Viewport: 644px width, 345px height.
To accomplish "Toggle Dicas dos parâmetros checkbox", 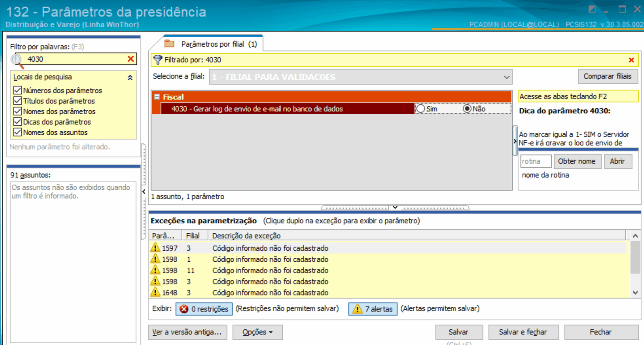I will click(x=17, y=122).
